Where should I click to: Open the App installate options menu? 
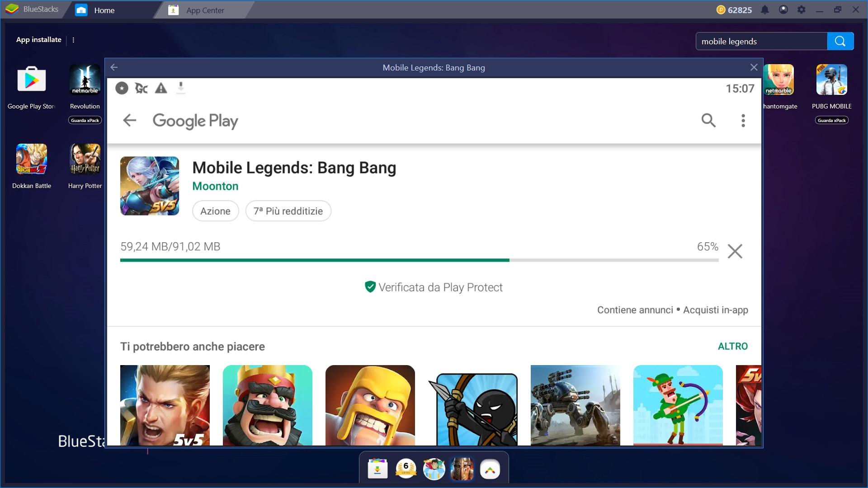pyautogui.click(x=73, y=40)
